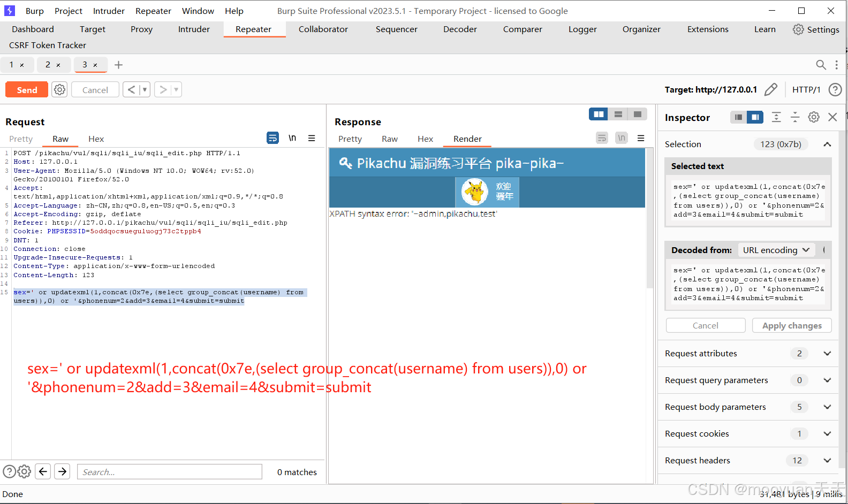
Task: Open the Project menu
Action: 69,11
